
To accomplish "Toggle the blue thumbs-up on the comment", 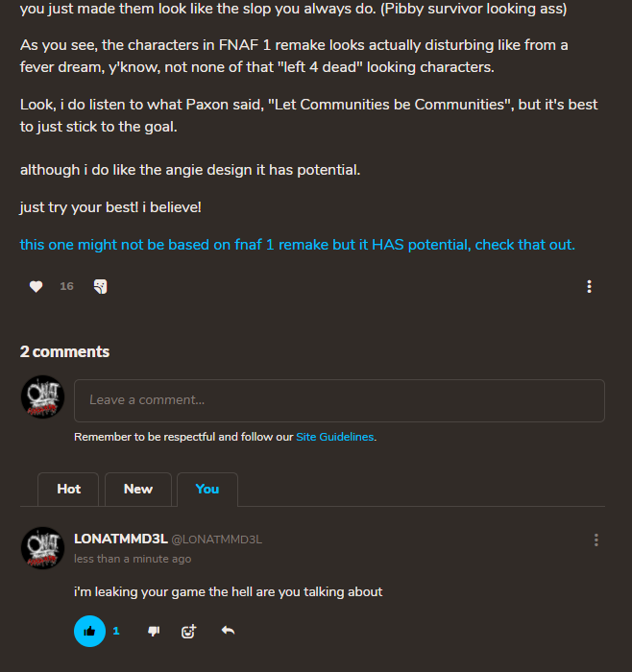I will [x=89, y=631].
